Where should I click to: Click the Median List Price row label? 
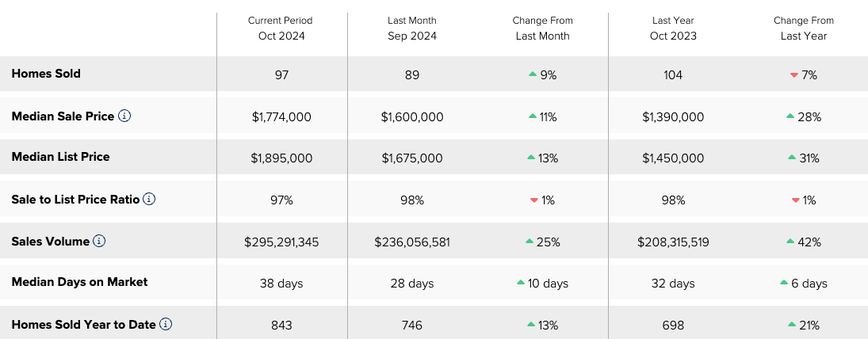60,157
